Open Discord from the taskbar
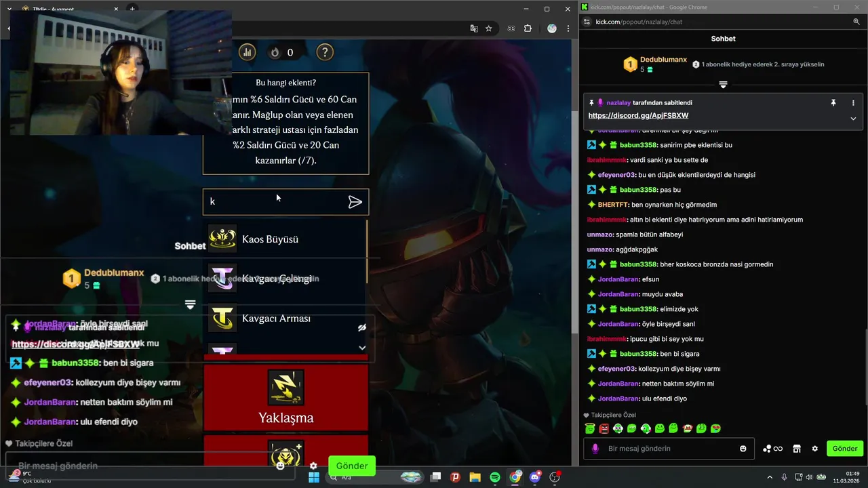Viewport: 868px width, 488px height. pos(535,477)
